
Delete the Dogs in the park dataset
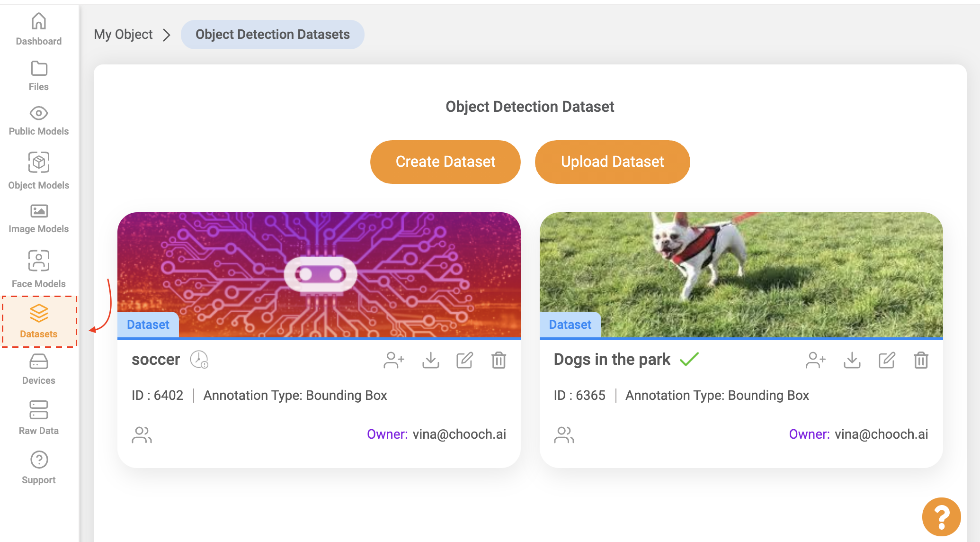click(x=921, y=360)
